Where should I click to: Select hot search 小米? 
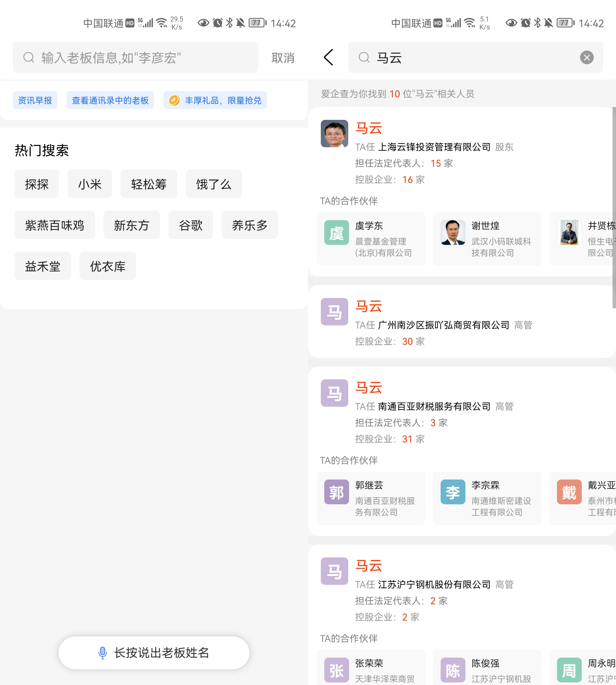click(x=90, y=184)
